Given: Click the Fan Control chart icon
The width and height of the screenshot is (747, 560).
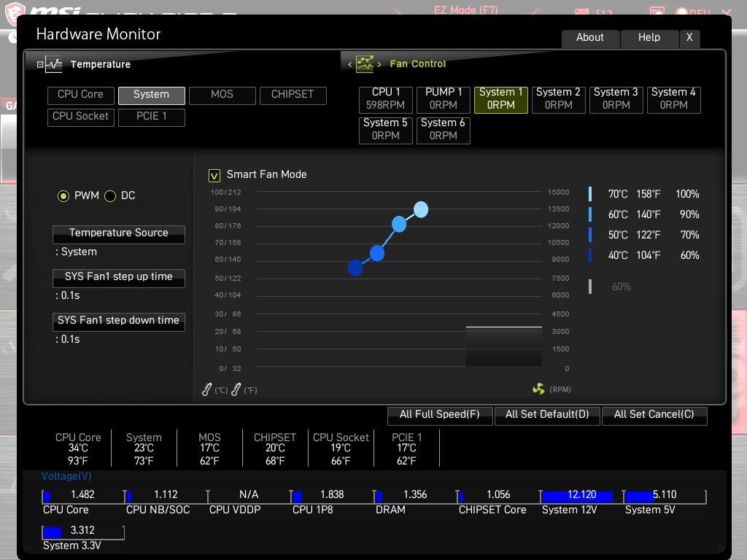Looking at the screenshot, I should (365, 64).
